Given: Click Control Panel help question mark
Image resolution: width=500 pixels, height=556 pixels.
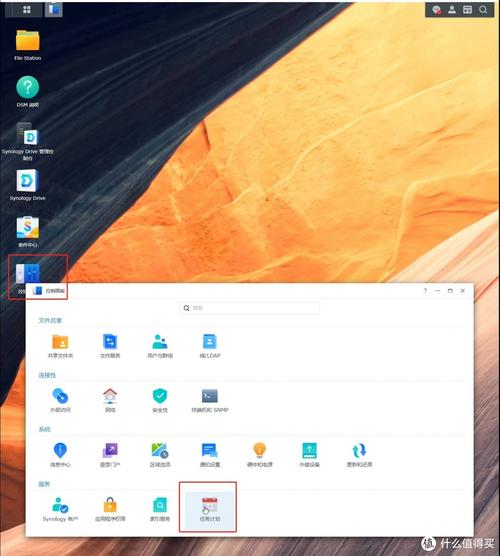Looking at the screenshot, I should tap(425, 291).
